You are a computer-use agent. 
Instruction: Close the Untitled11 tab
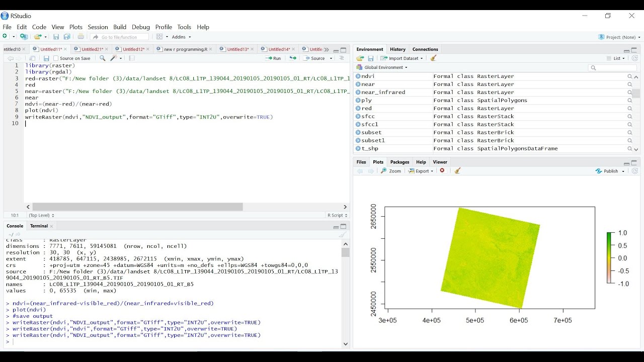click(65, 49)
